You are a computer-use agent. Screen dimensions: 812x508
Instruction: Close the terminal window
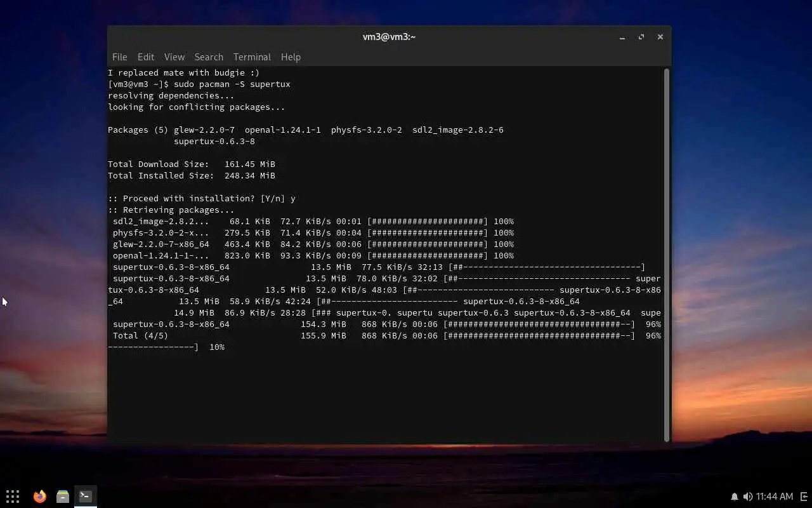coord(660,37)
